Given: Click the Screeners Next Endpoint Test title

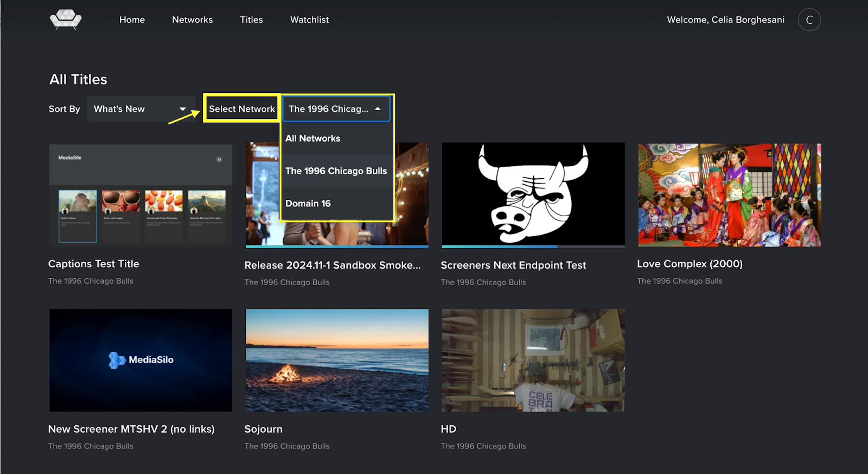Looking at the screenshot, I should tap(513, 265).
